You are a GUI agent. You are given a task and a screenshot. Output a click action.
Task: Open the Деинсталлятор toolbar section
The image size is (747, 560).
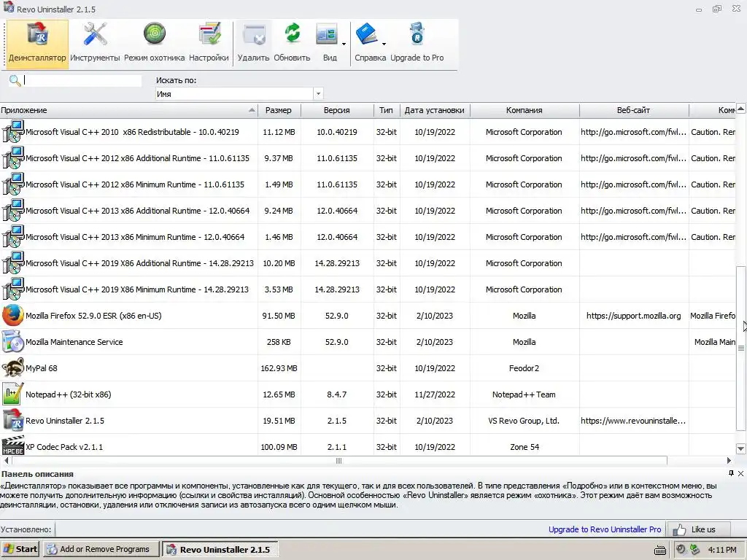click(x=37, y=44)
